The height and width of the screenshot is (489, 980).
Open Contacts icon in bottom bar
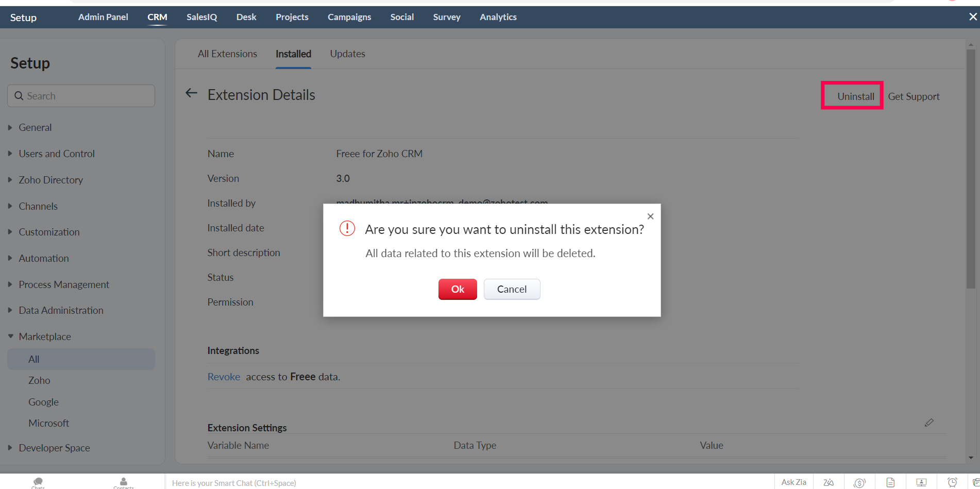(124, 482)
